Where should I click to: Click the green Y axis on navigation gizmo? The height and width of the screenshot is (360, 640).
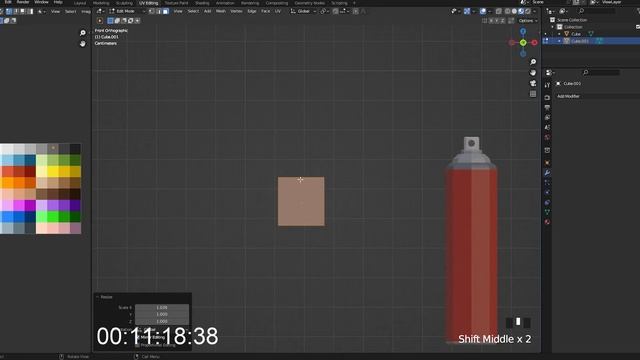click(x=523, y=42)
